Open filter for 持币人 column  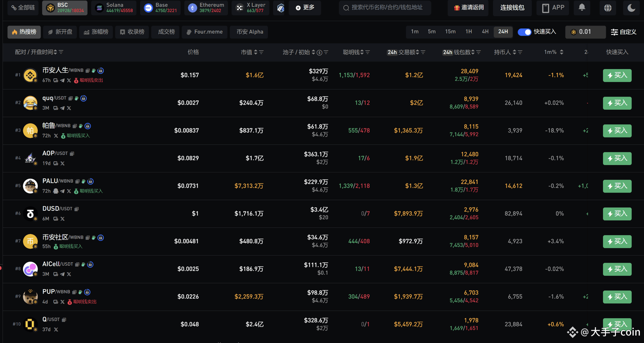tap(520, 52)
